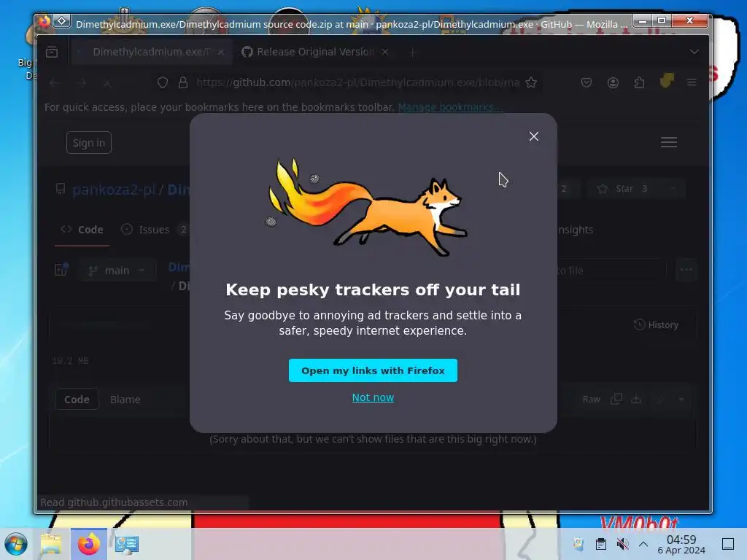Copy raw file icon
747x560 pixels.
tap(616, 399)
